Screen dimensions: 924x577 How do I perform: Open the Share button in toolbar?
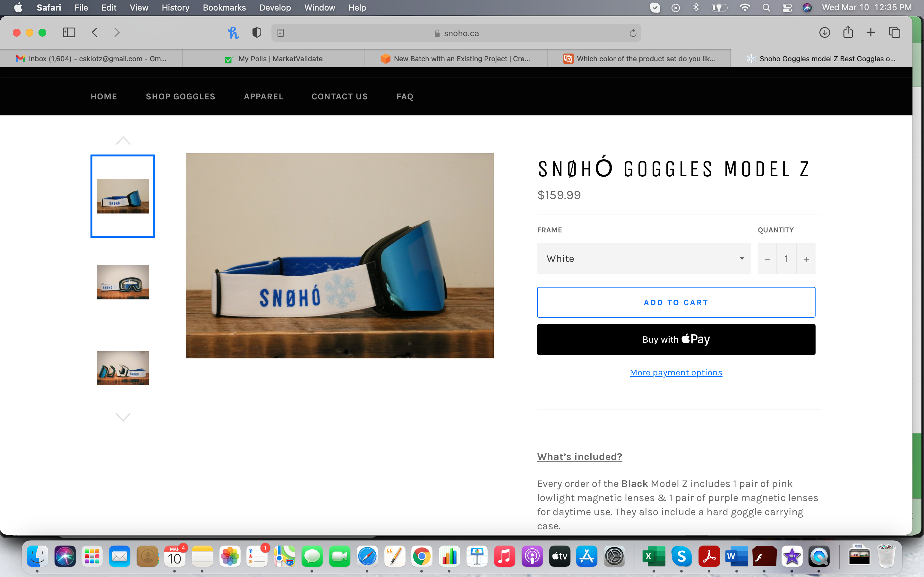pos(848,32)
